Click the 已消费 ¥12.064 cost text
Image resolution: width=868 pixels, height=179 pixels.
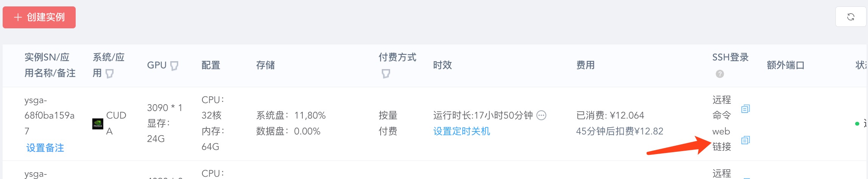[x=610, y=115]
